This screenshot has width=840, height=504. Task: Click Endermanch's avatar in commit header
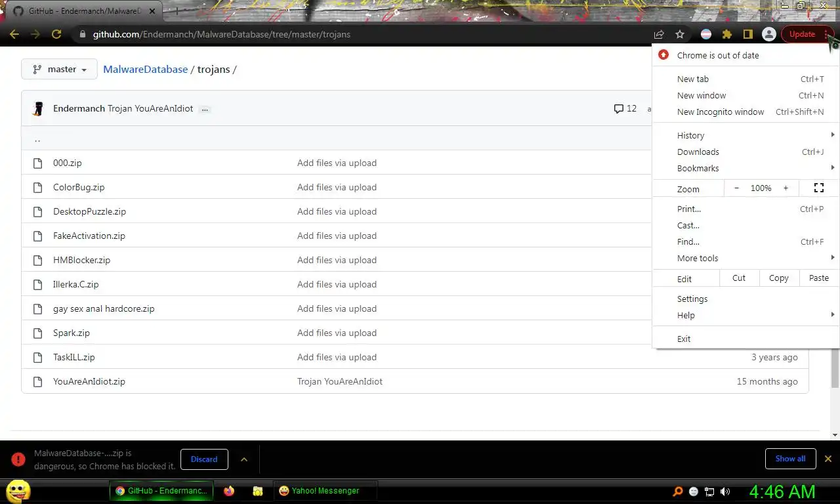pos(38,108)
